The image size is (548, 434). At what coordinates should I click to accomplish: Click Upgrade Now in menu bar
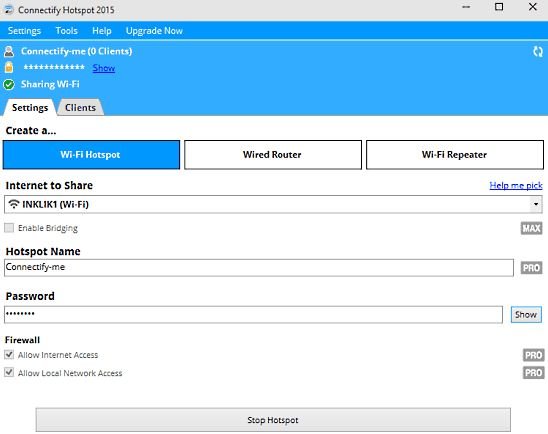click(x=154, y=31)
